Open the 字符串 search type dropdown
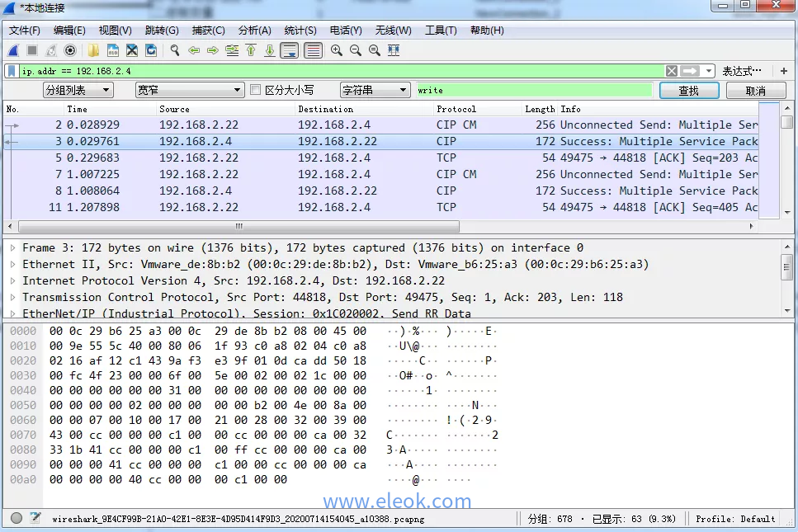Viewport: 798px width, 532px height. pos(375,90)
